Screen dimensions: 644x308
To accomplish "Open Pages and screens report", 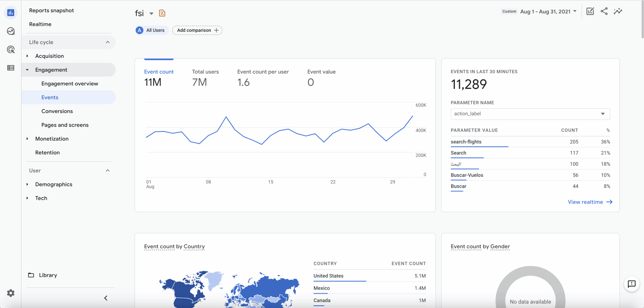I will (x=65, y=125).
